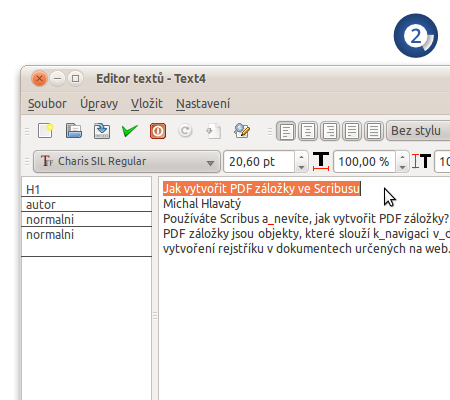Toggle align text right button

point(330,131)
